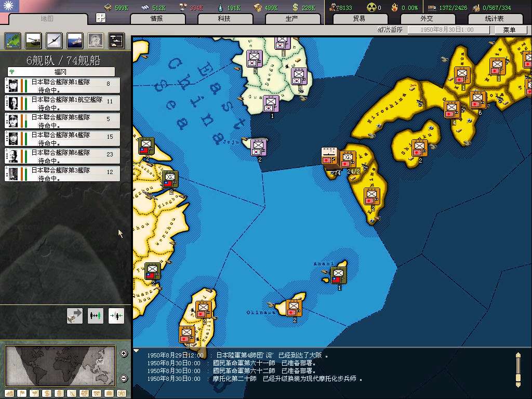This screenshot has width=532, height=399.
Task: Zoom in the minimap with plus button
Action: [x=124, y=354]
